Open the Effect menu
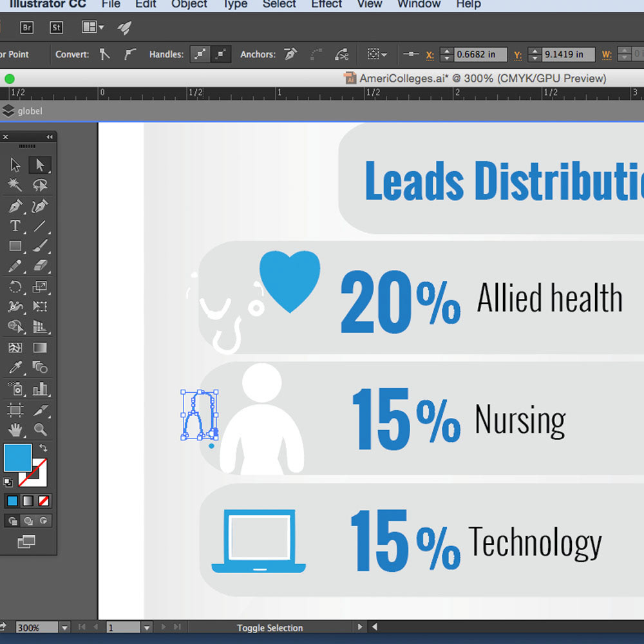The image size is (644, 644). (327, 4)
